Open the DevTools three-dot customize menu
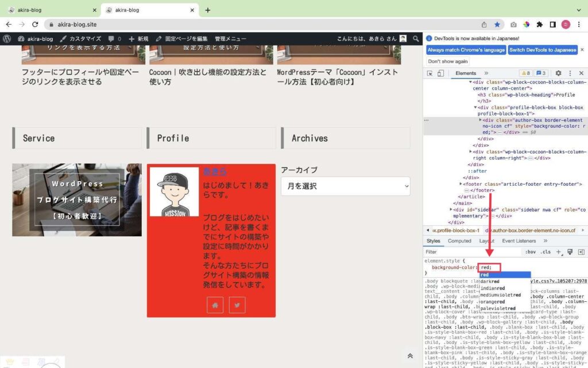The height and width of the screenshot is (368, 588). click(x=570, y=73)
